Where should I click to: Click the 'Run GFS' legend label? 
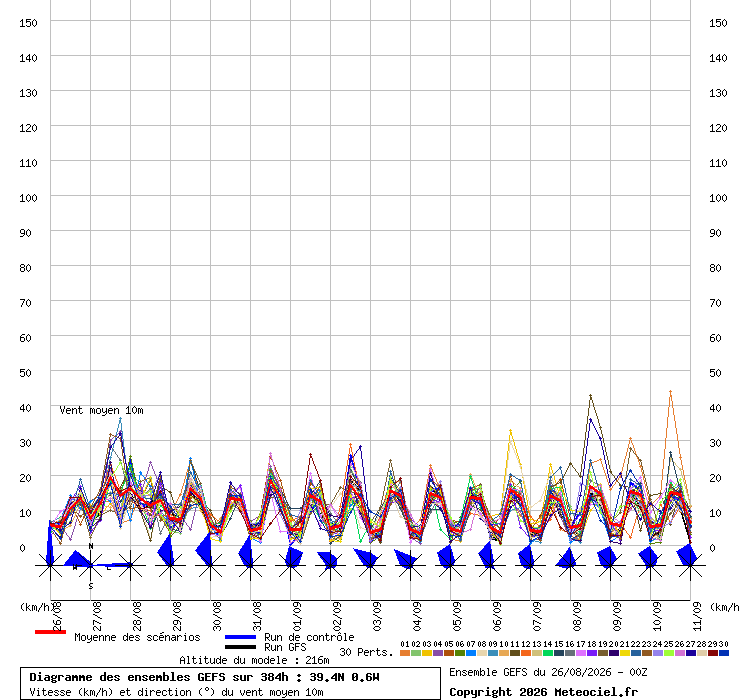pos(285,647)
